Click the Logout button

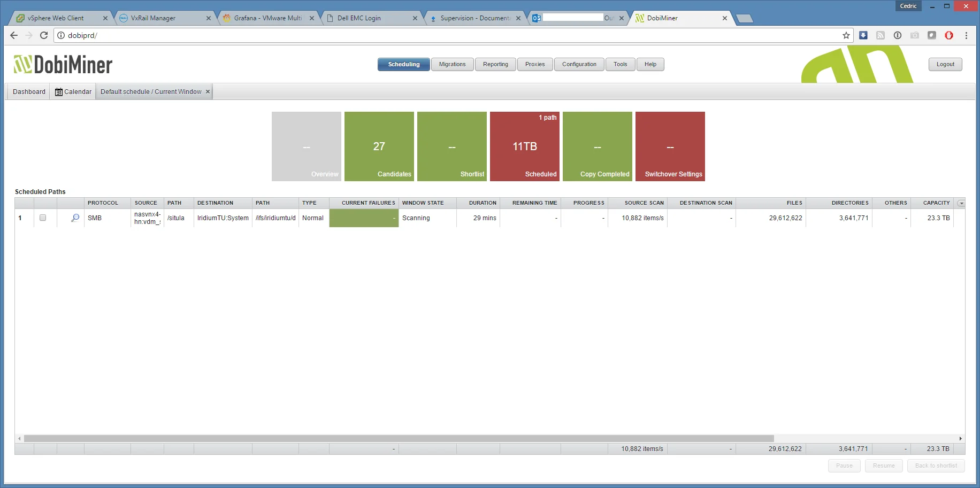(x=945, y=64)
